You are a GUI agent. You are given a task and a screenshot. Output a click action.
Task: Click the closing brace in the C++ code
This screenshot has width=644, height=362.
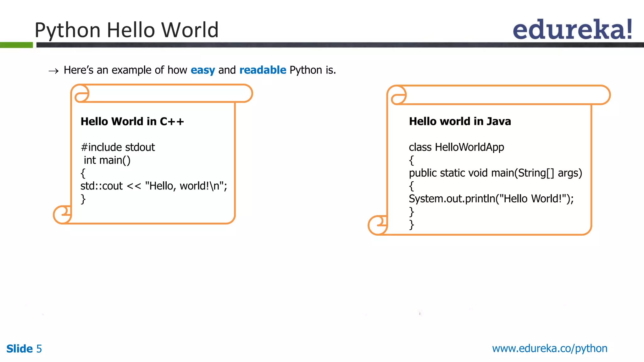pos(83,199)
